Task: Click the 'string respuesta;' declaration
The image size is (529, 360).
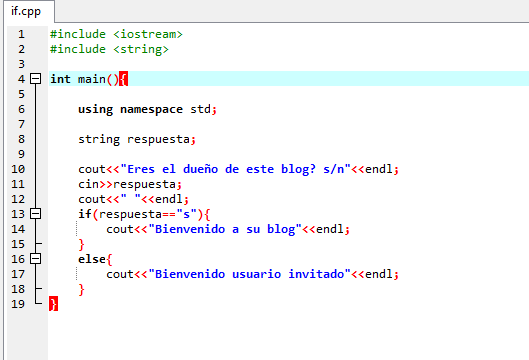Action: tap(137, 139)
